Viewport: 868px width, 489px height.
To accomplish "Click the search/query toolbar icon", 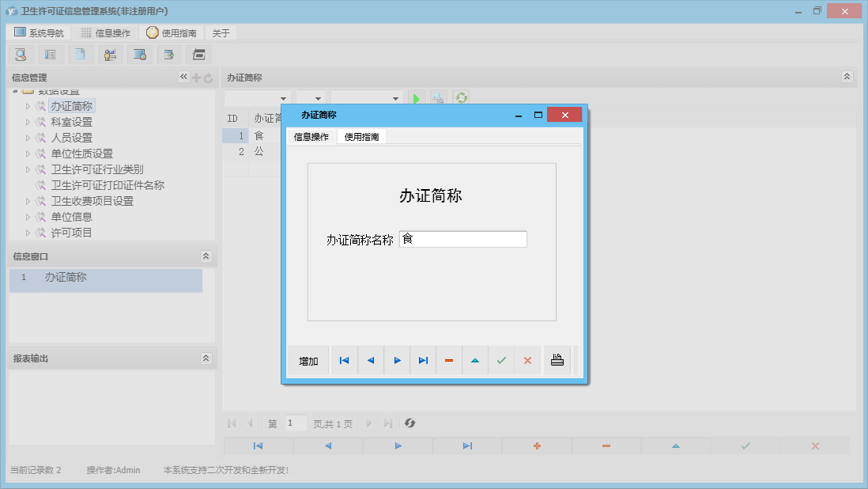I will 21,54.
